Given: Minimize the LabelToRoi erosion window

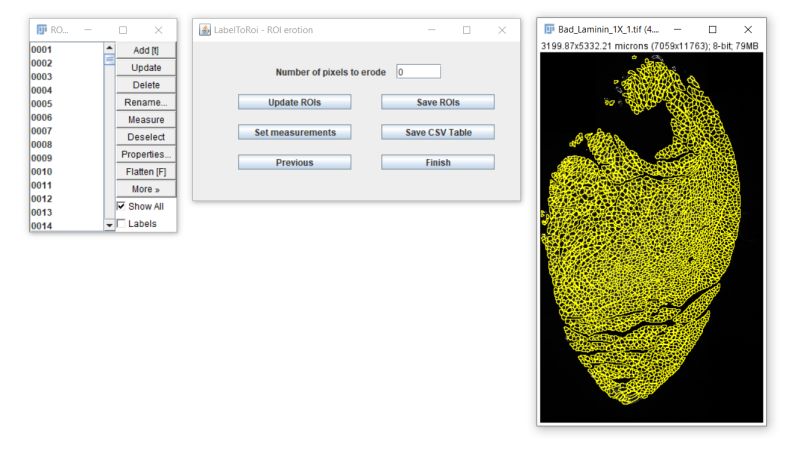Looking at the screenshot, I should pyautogui.click(x=432, y=30).
